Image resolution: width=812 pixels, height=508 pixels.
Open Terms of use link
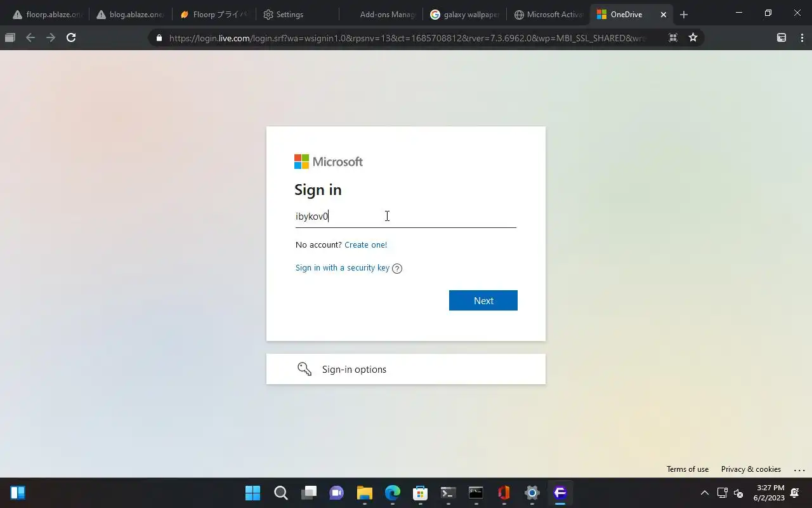(x=688, y=469)
